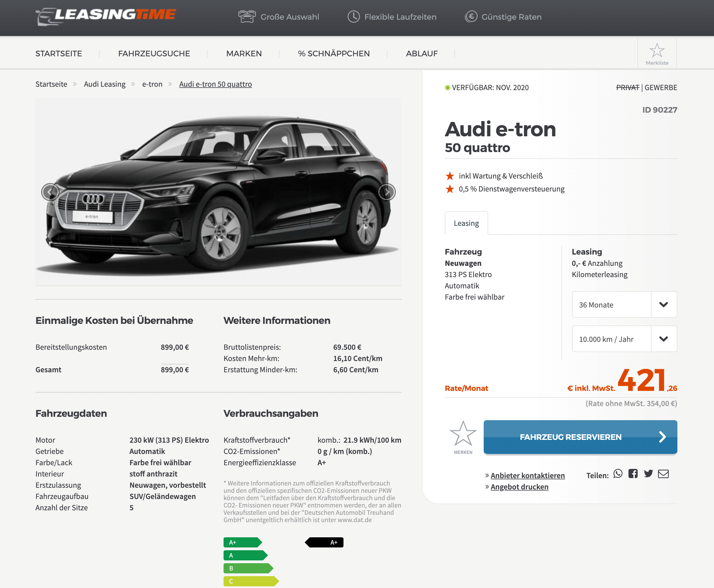Click the Bereitstellungskosten 899,00 € value
Viewport: 714px width, 588px height.
tap(175, 347)
